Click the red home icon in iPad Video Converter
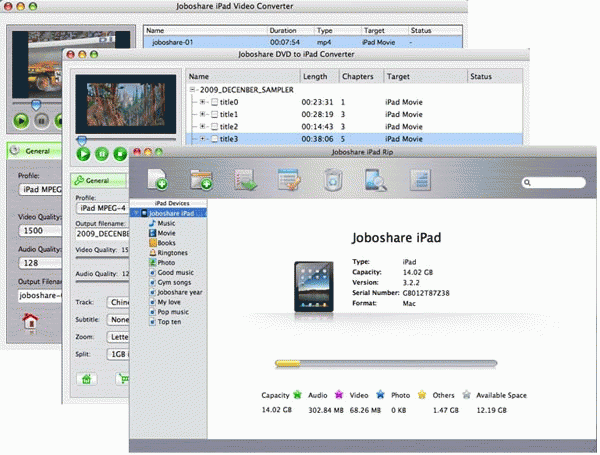 coord(30,321)
